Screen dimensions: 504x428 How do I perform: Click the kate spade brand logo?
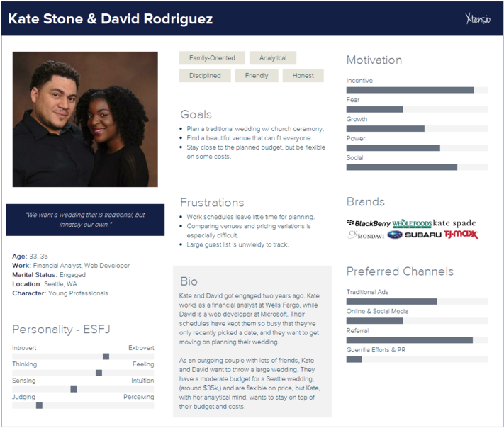pyautogui.click(x=454, y=223)
